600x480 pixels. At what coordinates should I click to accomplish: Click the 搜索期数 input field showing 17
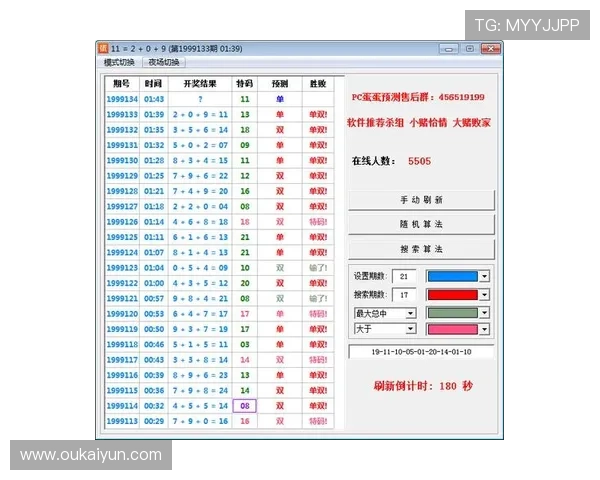click(x=404, y=295)
